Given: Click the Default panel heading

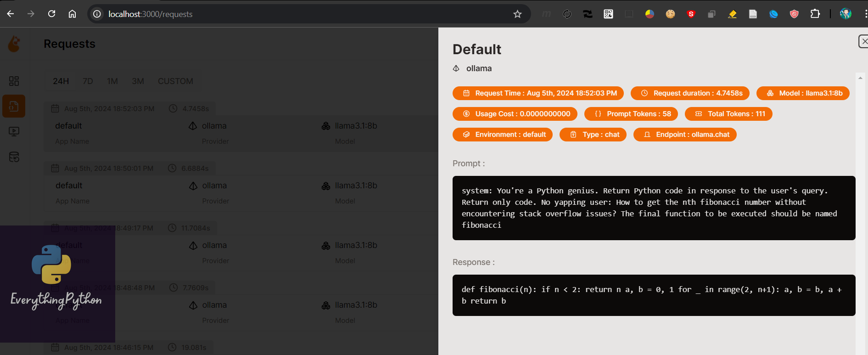Looking at the screenshot, I should point(477,50).
